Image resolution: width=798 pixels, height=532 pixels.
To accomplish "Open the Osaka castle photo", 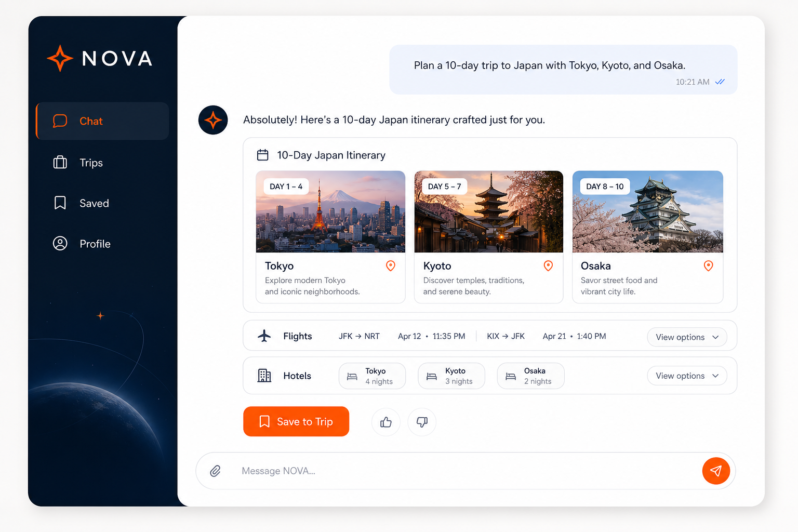I will (x=647, y=211).
